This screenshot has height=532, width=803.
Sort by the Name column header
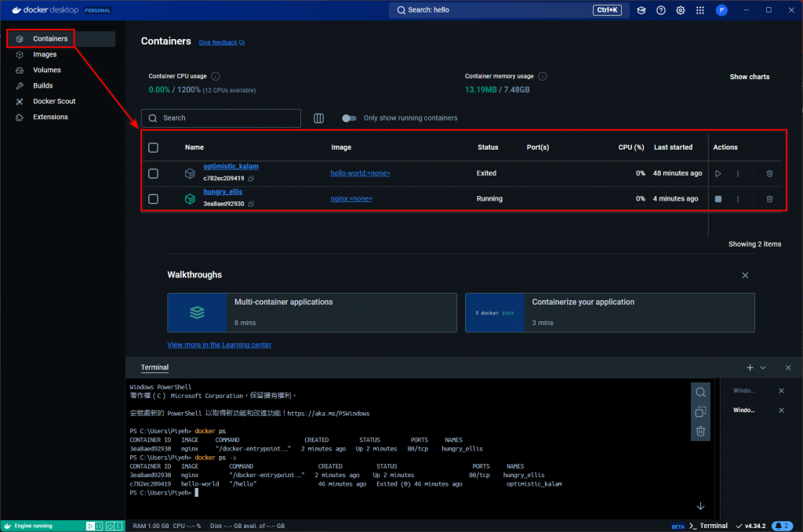pos(194,147)
